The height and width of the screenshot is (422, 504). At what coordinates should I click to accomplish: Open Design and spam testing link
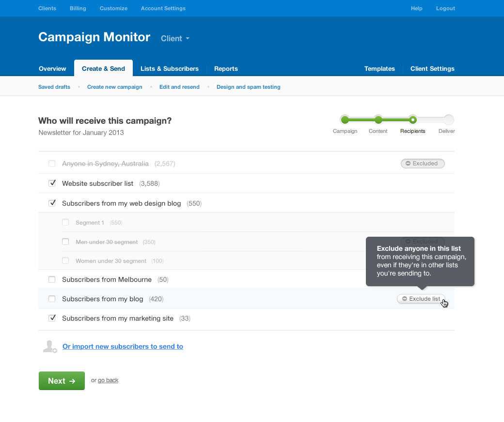tap(249, 87)
